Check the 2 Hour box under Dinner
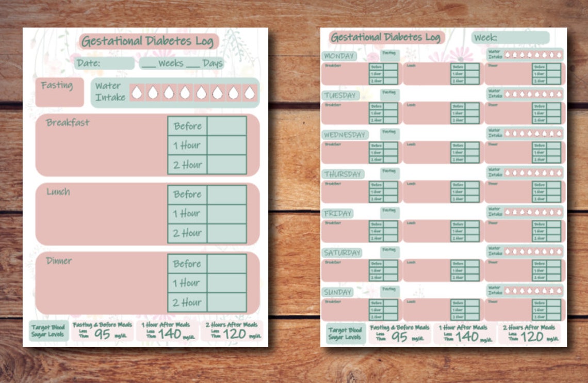This screenshot has height=383, width=588. click(x=227, y=302)
